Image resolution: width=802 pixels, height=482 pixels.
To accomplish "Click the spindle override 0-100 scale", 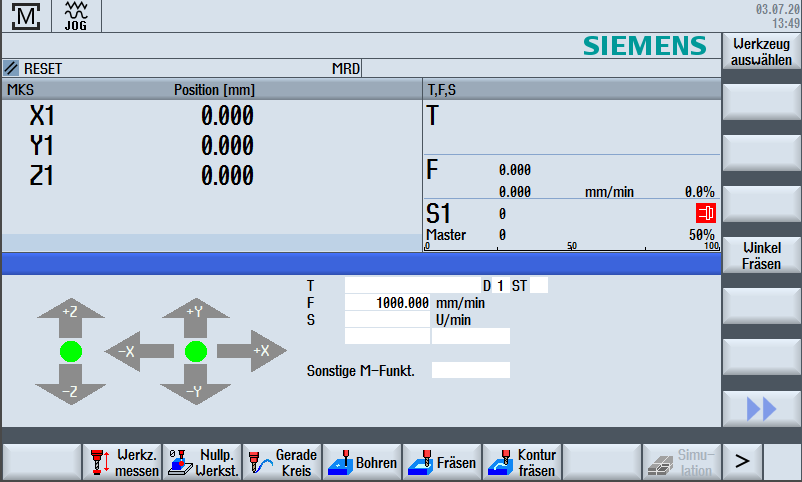I will [572, 247].
